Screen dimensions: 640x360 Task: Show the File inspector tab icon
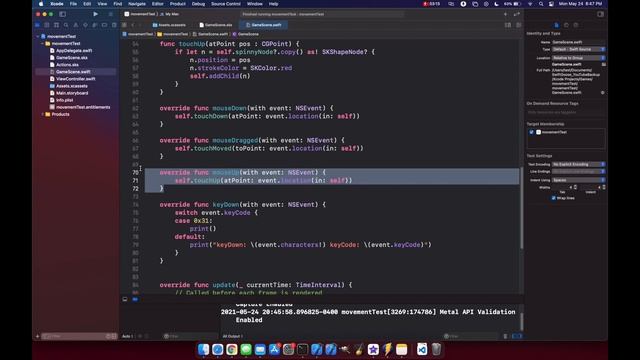pos(556,25)
